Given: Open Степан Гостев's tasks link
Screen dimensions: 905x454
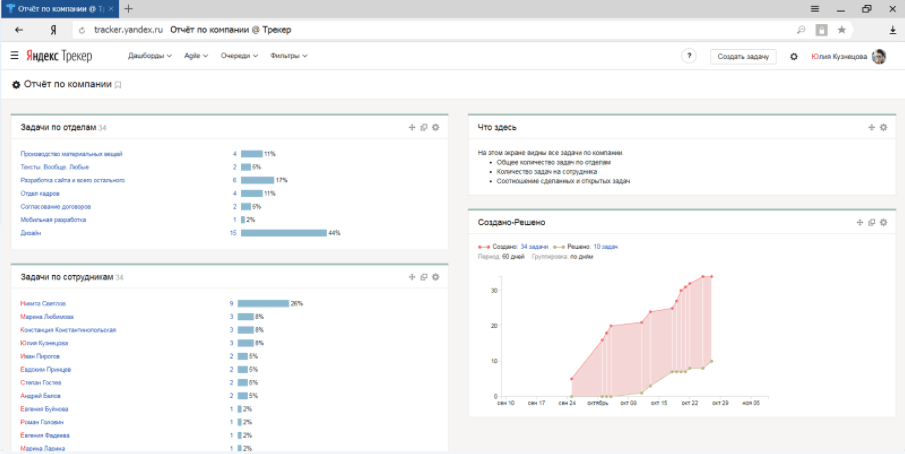Looking at the screenshot, I should tap(41, 382).
